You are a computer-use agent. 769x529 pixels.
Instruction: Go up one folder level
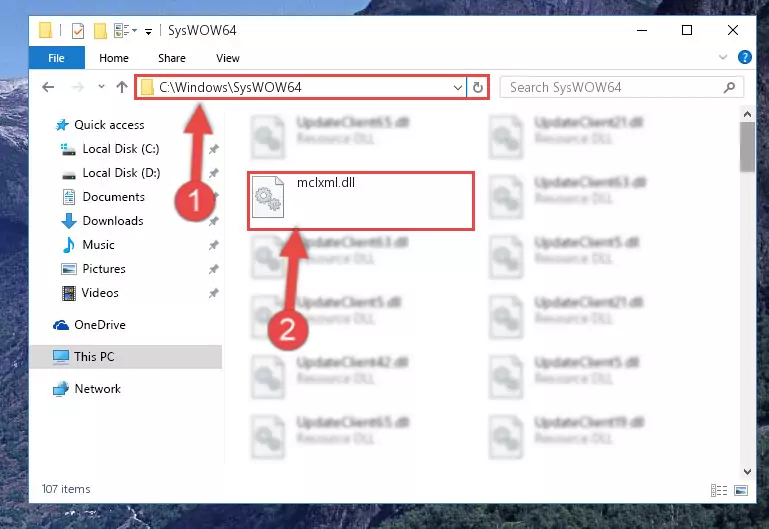click(x=122, y=87)
